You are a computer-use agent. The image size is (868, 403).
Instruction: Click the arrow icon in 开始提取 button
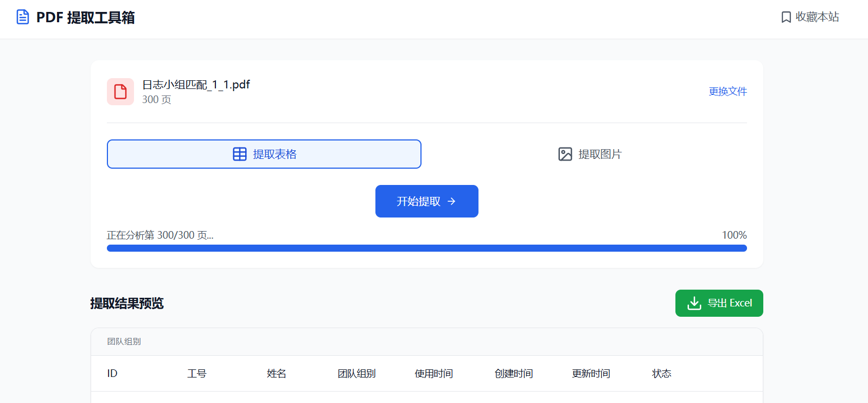(451, 201)
